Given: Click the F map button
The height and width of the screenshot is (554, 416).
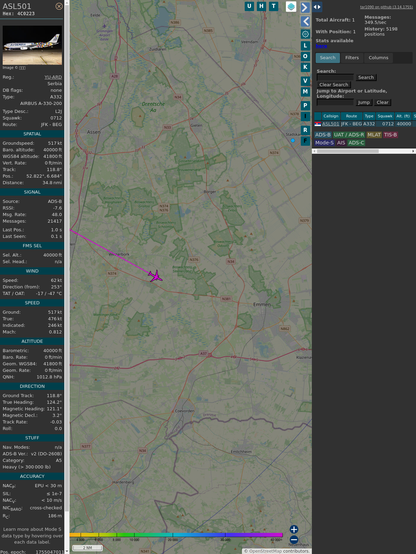Looking at the screenshot, I should click(305, 141).
